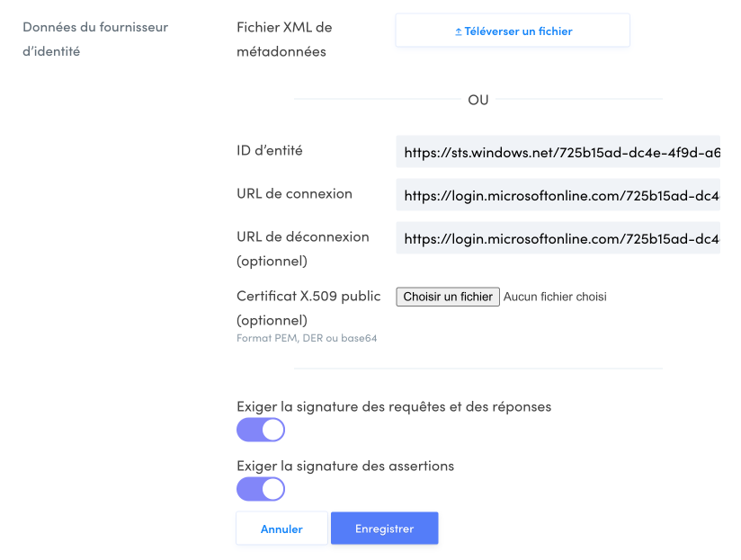Click the "ID d'entité" label
This screenshot has width=741, height=560.
point(270,150)
